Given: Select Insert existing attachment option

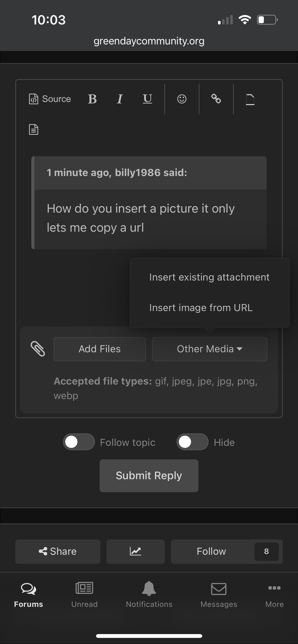Looking at the screenshot, I should (209, 277).
